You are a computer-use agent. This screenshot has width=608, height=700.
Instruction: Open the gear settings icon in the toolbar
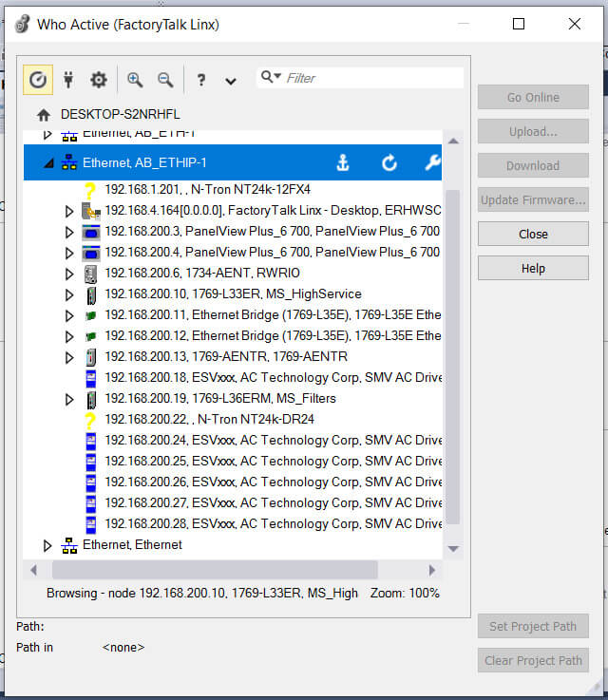(99, 80)
